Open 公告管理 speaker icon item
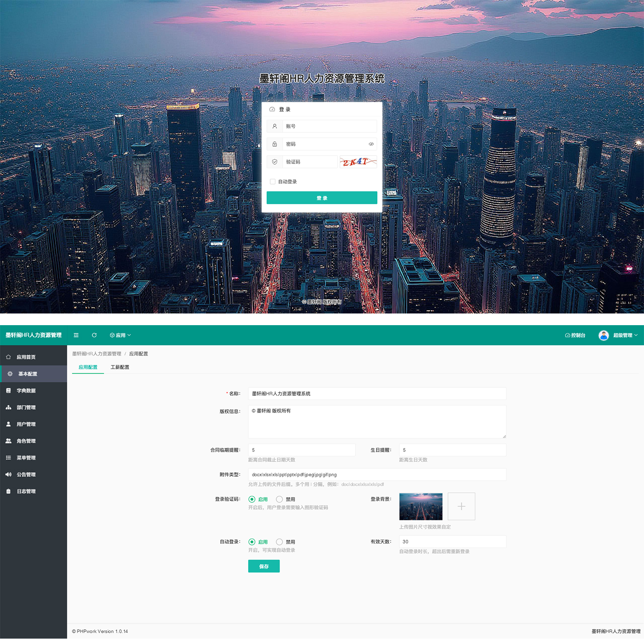The height and width of the screenshot is (644, 644). [x=8, y=475]
